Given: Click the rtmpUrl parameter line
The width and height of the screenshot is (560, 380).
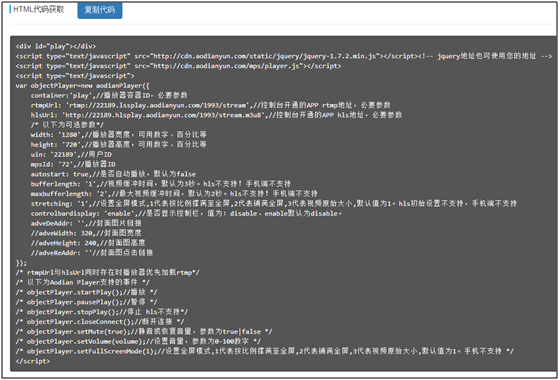Looking at the screenshot, I should 210,105.
